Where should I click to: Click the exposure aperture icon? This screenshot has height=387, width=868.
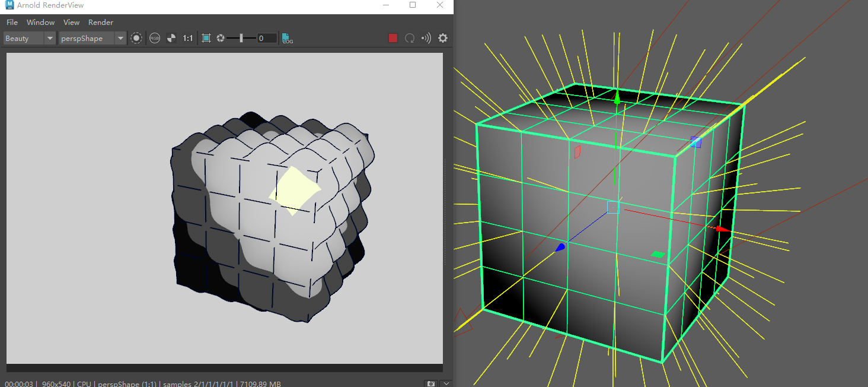click(221, 38)
